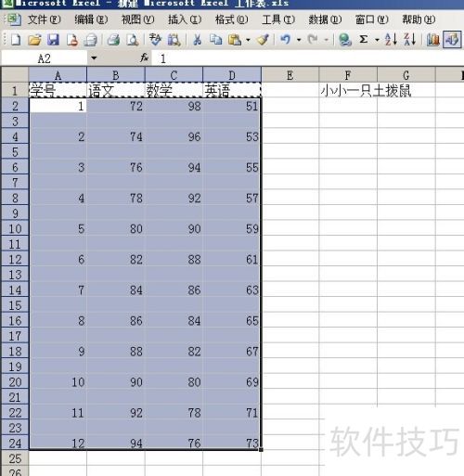Copy the selection with the Copy icon
Viewport: 464px width, 476px height.
215,40
